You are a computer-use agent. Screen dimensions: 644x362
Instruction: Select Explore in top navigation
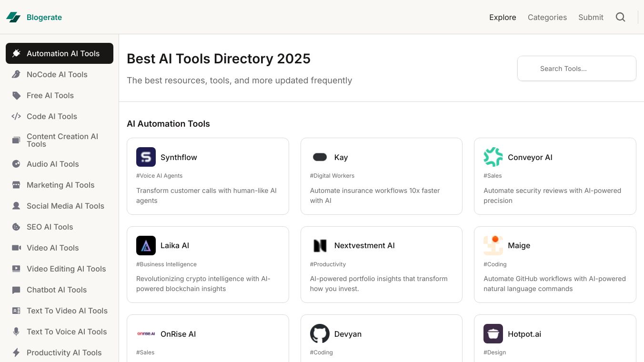click(x=503, y=17)
